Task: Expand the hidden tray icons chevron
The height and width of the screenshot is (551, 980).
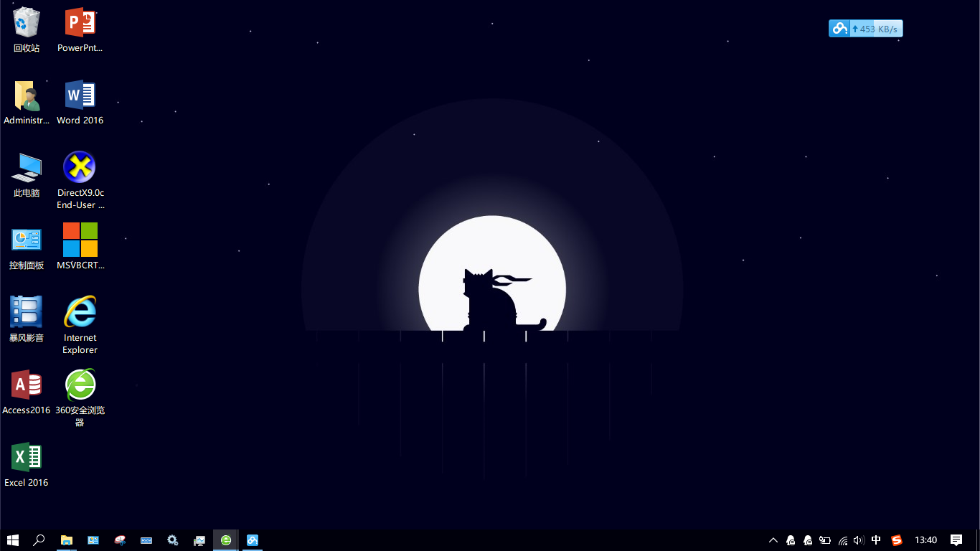Action: click(773, 540)
